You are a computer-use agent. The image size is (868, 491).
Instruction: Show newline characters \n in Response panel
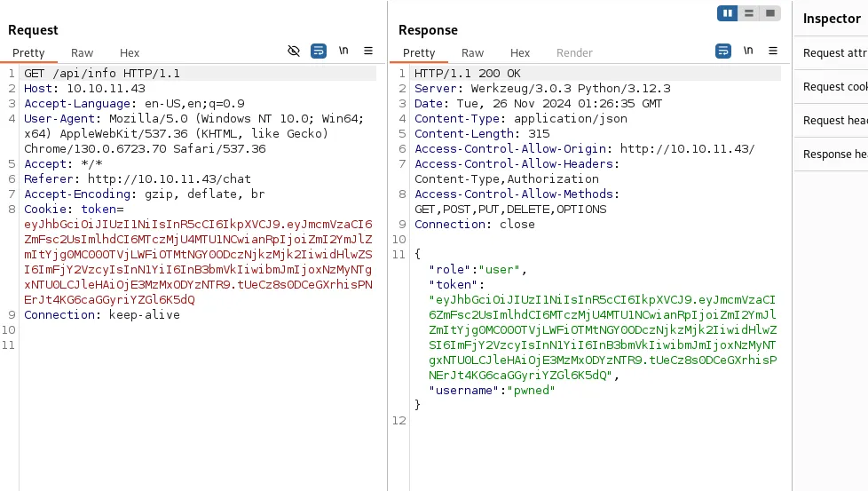point(748,51)
